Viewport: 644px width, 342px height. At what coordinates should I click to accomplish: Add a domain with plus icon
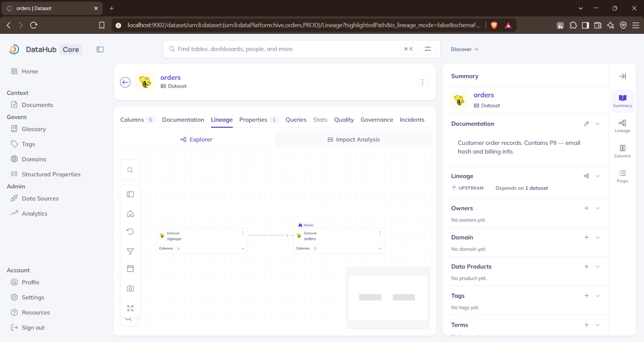tap(586, 237)
